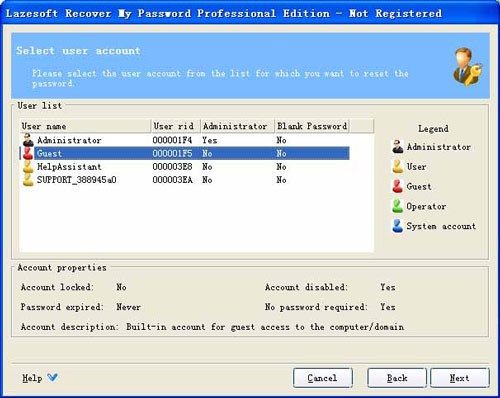Screen dimensions: 500x398
Task: Click the 'No password required:' label
Action: [x=316, y=307]
